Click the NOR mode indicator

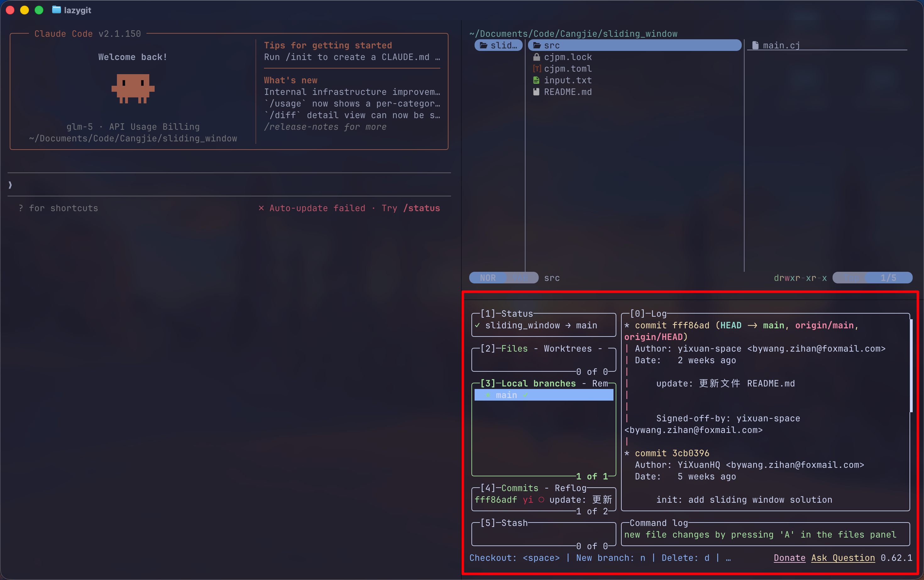coord(487,278)
